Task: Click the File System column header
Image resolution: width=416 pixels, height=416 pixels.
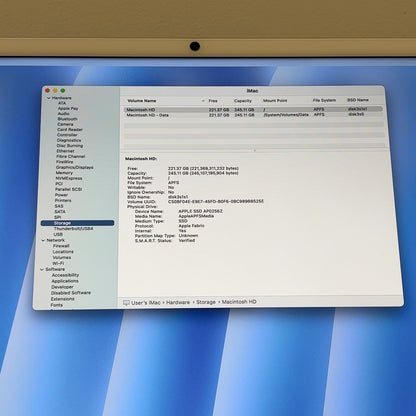Action: tap(324, 100)
